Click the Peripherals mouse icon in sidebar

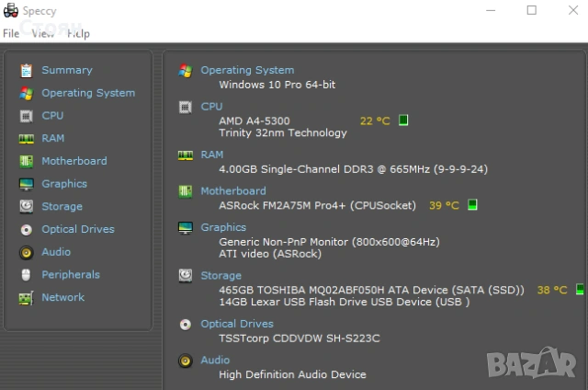coord(26,275)
